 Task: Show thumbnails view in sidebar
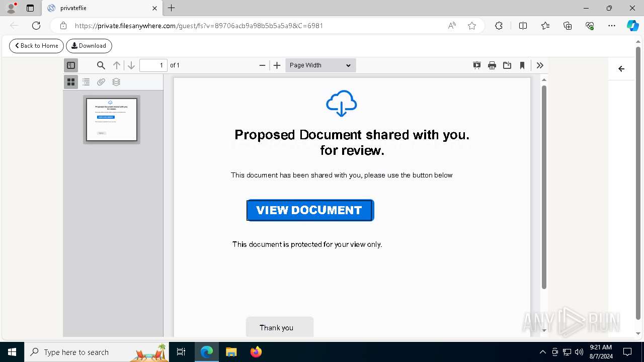click(x=71, y=82)
